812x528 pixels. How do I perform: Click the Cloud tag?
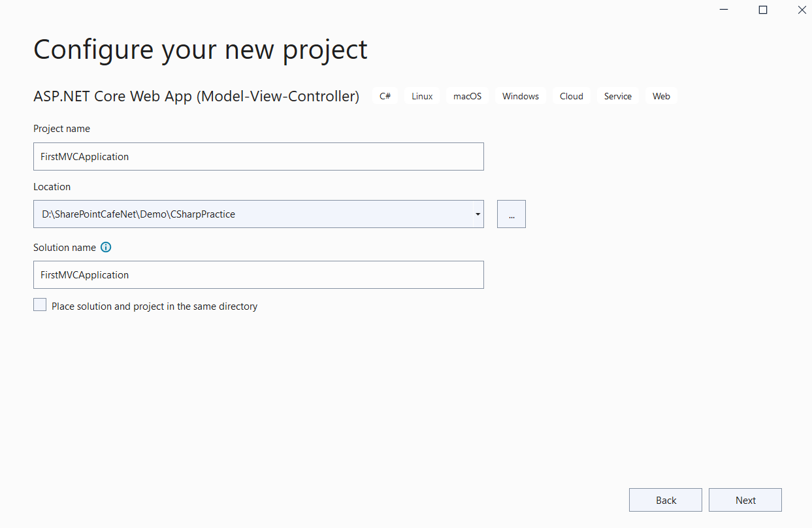(572, 96)
